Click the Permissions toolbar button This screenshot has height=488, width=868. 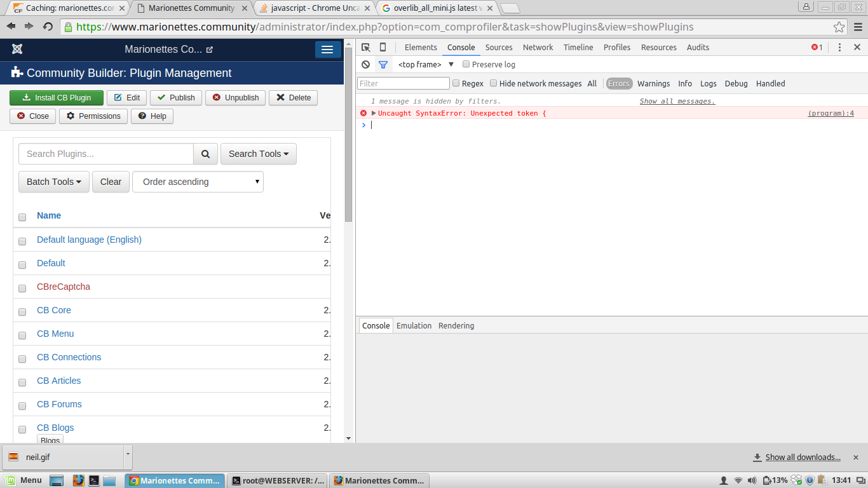(93, 116)
